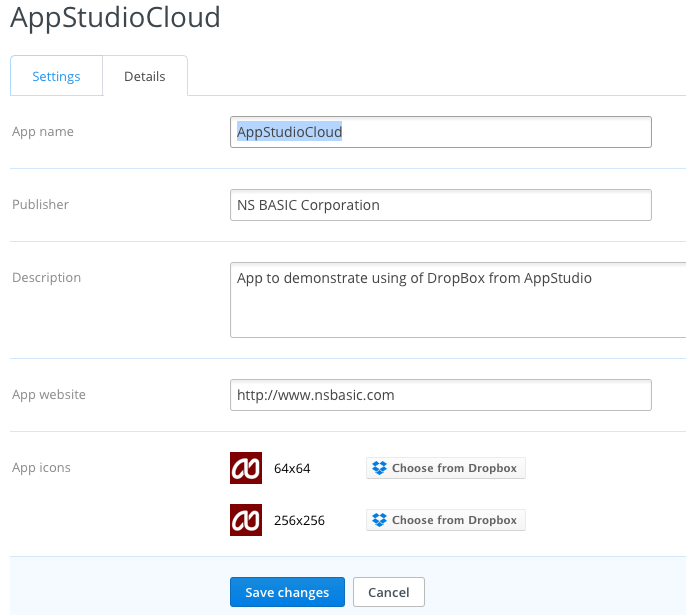The height and width of the screenshot is (615, 686).
Task: Click the 'App website' label
Action: (49, 395)
